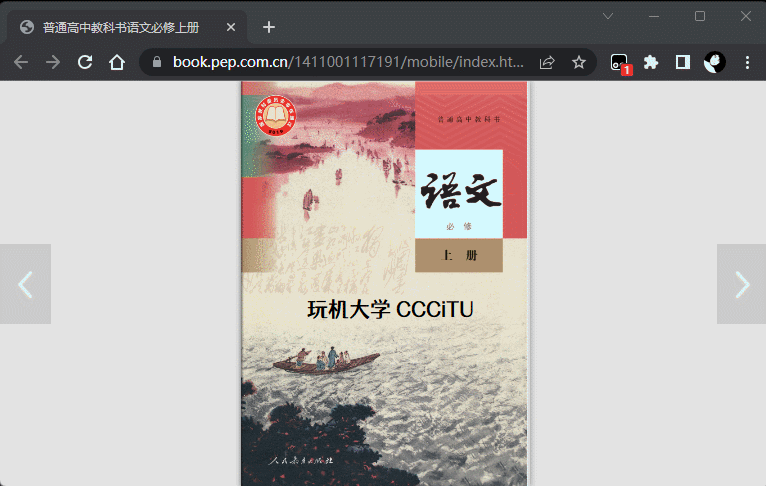The image size is (766, 486).
Task: Open a new tab
Action: 269,27
